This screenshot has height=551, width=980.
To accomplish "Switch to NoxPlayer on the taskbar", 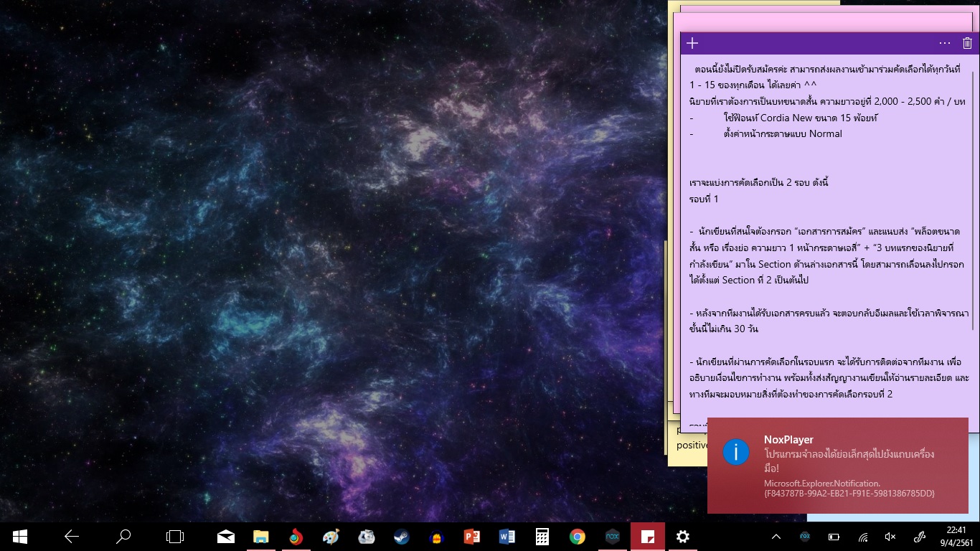I will tap(612, 537).
